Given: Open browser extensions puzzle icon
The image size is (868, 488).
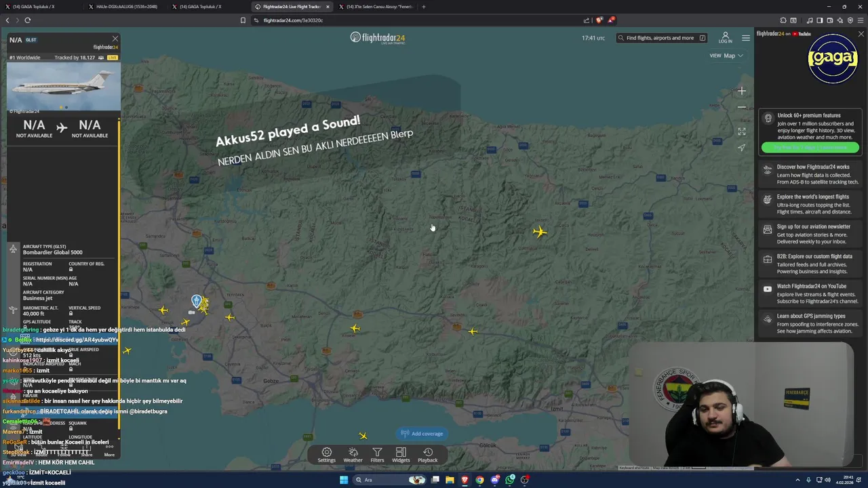Looking at the screenshot, I should point(783,20).
